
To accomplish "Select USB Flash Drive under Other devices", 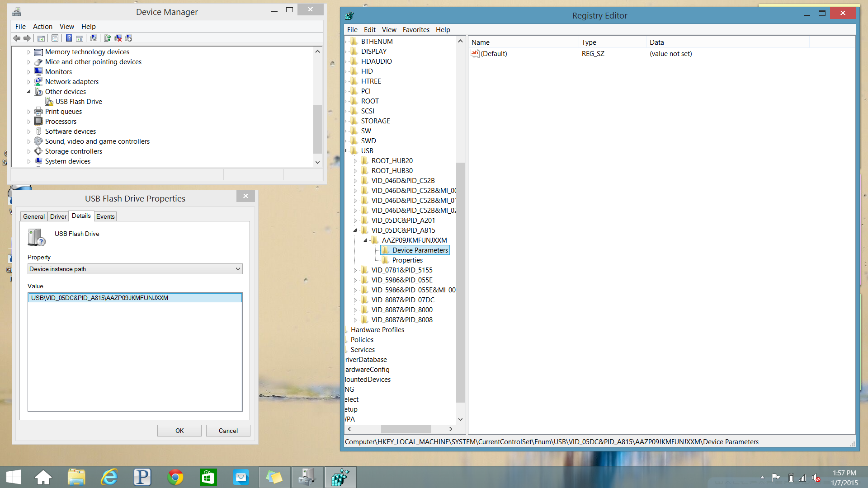I will [79, 102].
